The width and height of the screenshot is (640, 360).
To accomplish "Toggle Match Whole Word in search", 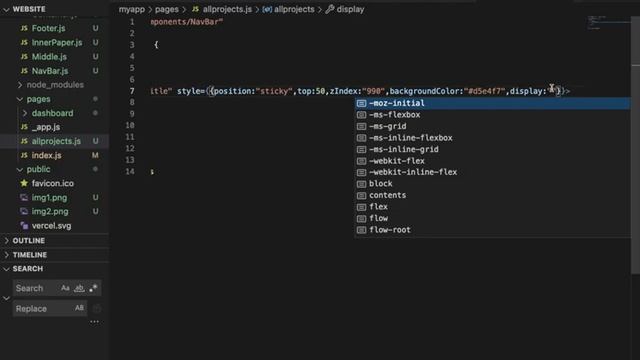I will [x=79, y=288].
